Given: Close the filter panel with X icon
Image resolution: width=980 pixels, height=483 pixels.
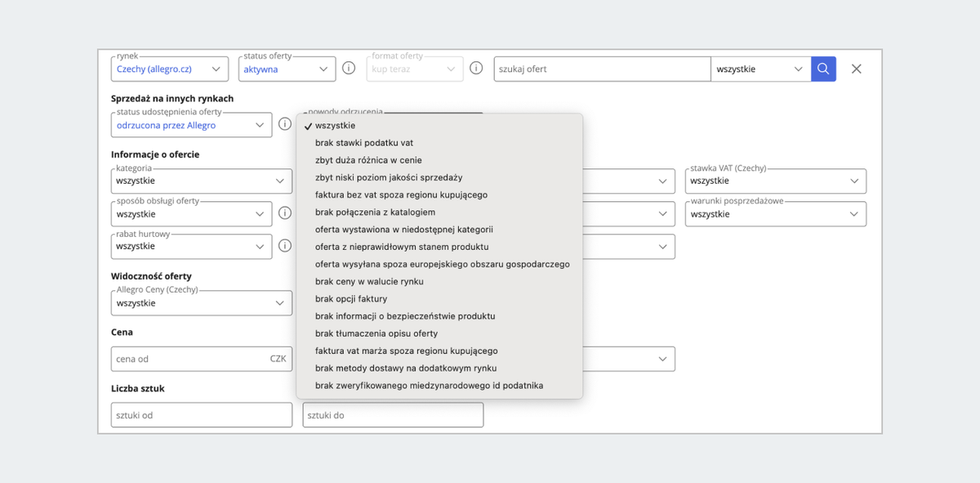Looking at the screenshot, I should [857, 69].
